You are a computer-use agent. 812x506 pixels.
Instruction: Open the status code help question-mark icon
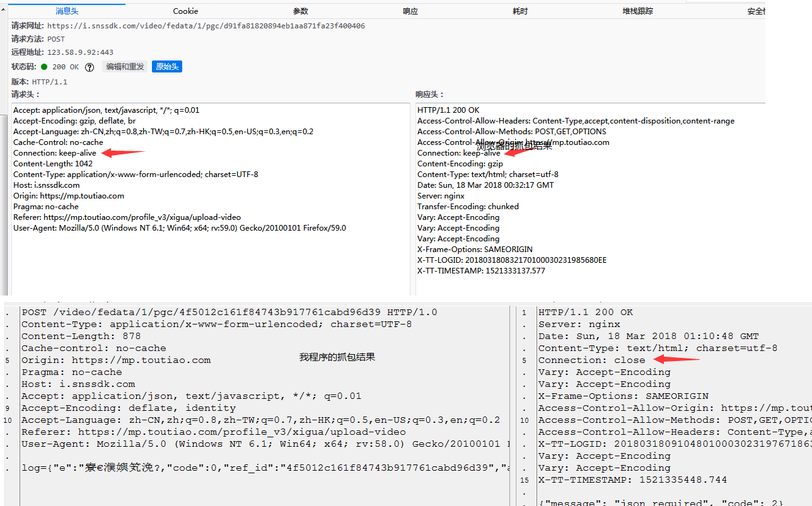[x=90, y=67]
